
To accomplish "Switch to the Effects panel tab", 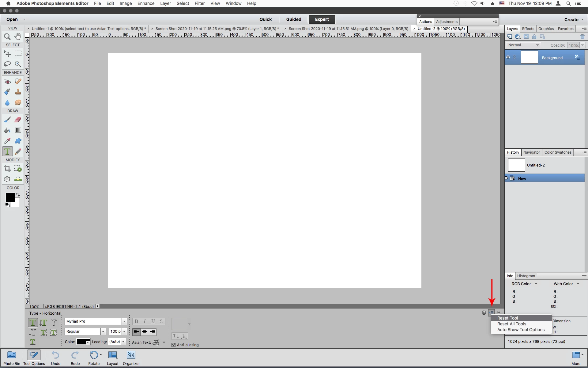I will 528,29.
